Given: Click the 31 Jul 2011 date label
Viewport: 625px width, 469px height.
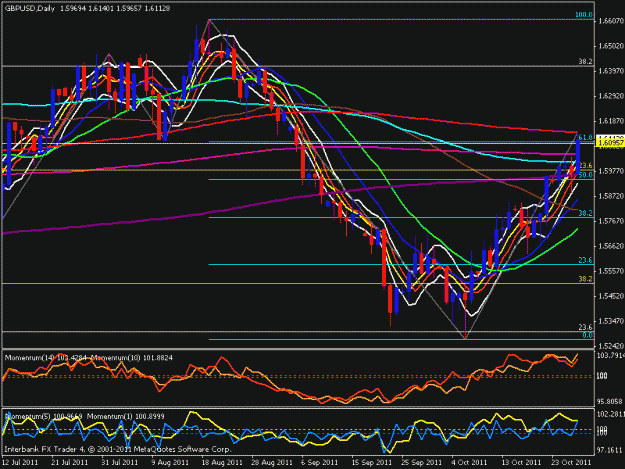Looking at the screenshot, I should (x=119, y=462).
